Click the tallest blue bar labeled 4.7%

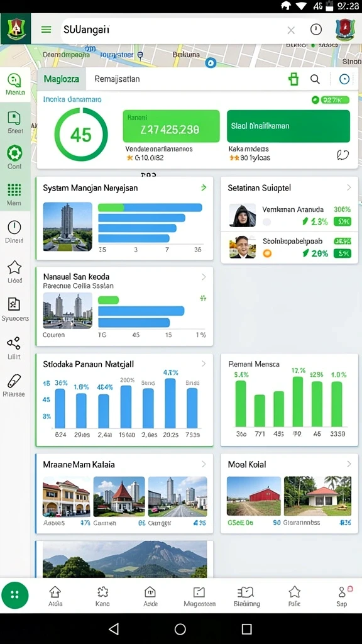tap(170, 403)
